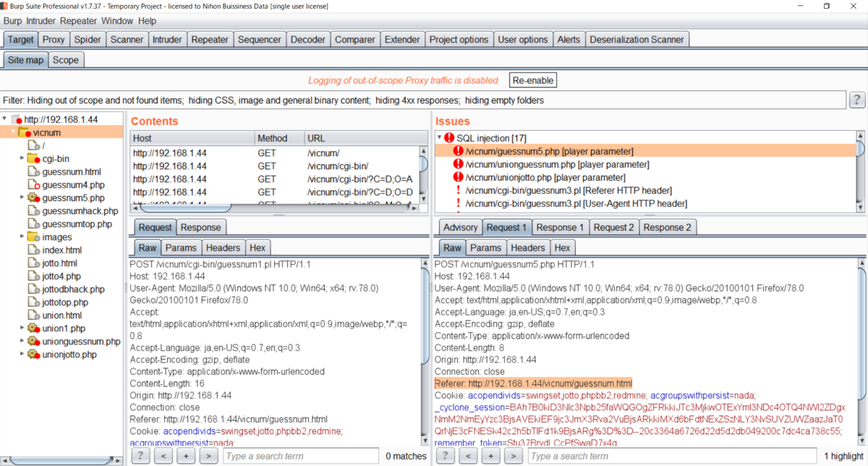Collapse the SQL injection [17] issue group
The height and width of the screenshot is (466, 868).
point(439,137)
